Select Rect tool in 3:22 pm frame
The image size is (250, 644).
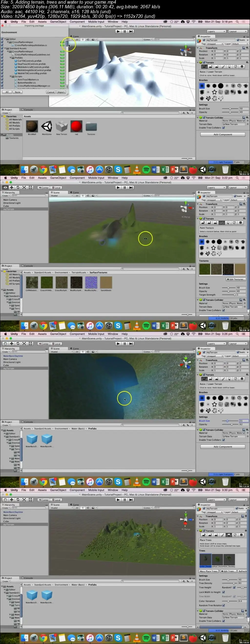click(30, 187)
